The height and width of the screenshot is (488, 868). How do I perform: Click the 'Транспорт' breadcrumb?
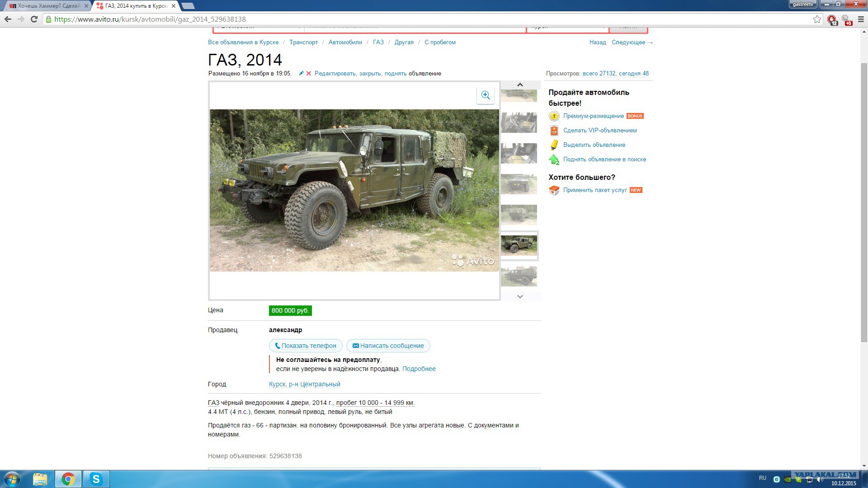point(303,42)
